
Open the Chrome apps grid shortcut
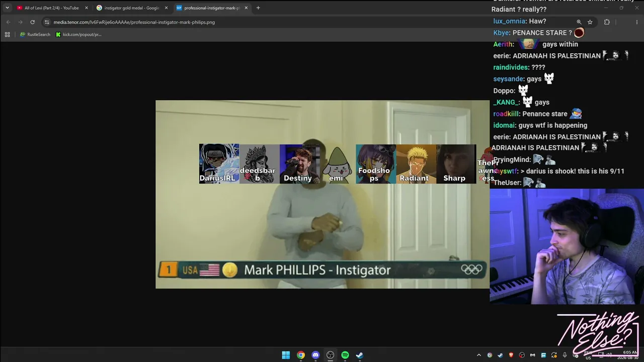(7, 34)
